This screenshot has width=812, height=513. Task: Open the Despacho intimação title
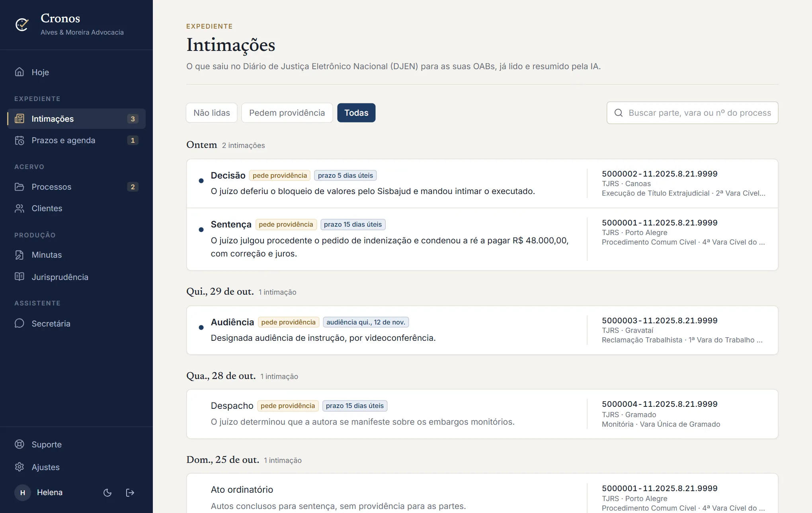pos(232,406)
